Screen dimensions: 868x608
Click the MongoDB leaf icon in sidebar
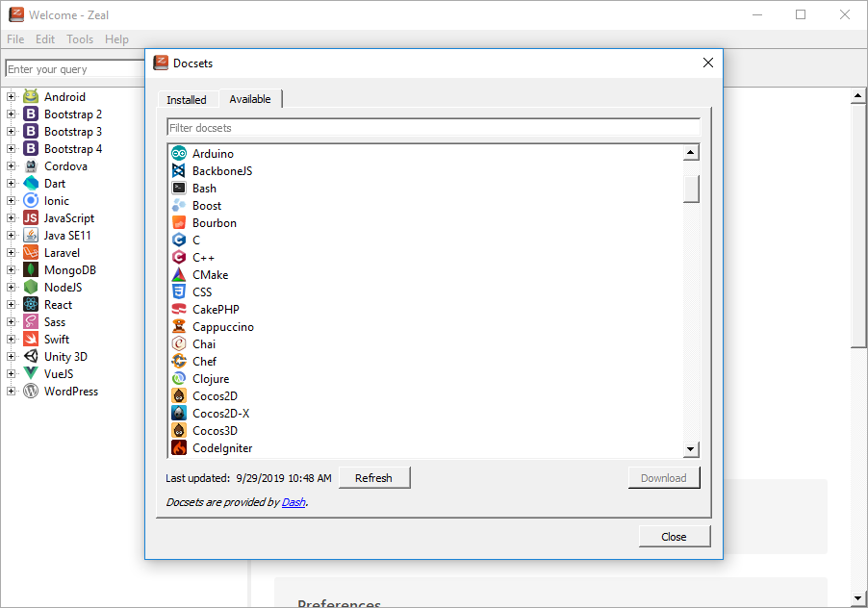[x=31, y=269]
